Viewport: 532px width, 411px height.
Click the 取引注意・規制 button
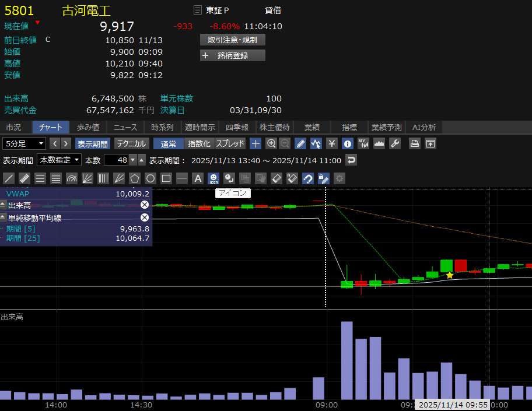[233, 40]
